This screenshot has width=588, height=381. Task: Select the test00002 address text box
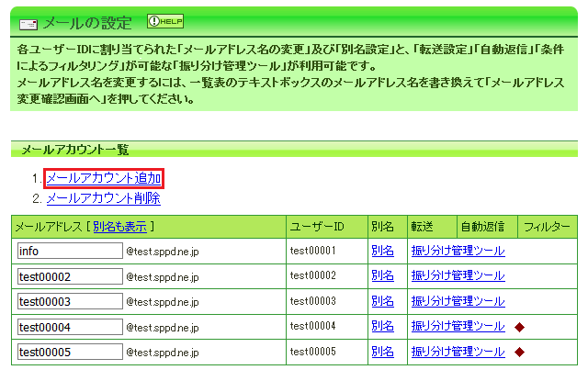pos(70,275)
